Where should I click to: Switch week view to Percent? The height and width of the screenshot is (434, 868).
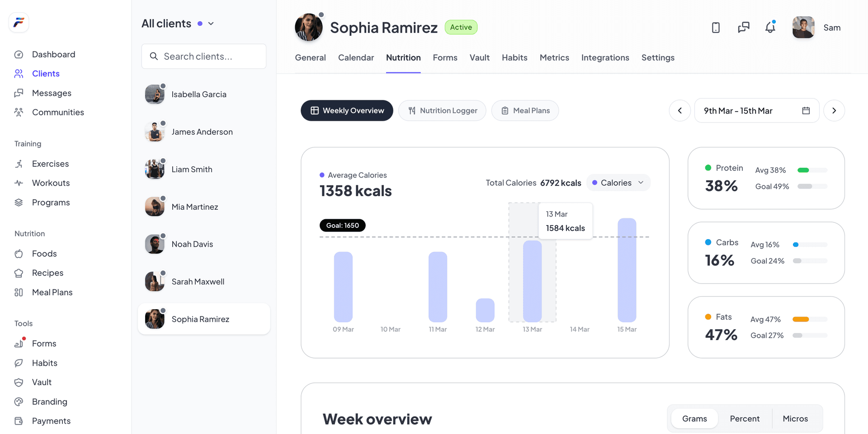[x=745, y=418]
